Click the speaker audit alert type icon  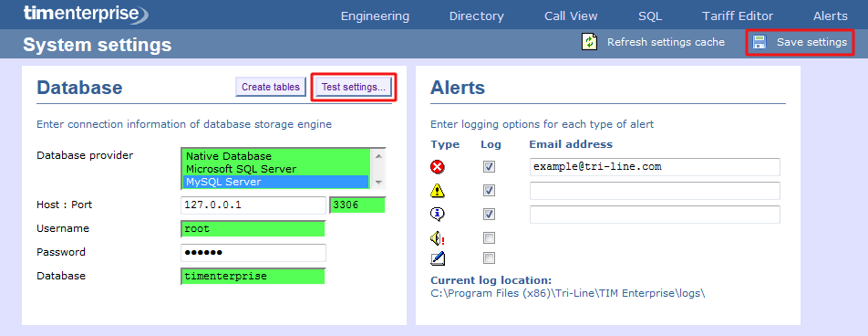click(438, 238)
